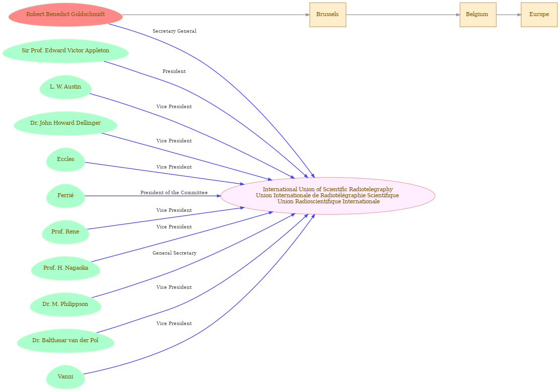This screenshot has width=560, height=392.
Task: Click the Europe box node
Action: 539,15
